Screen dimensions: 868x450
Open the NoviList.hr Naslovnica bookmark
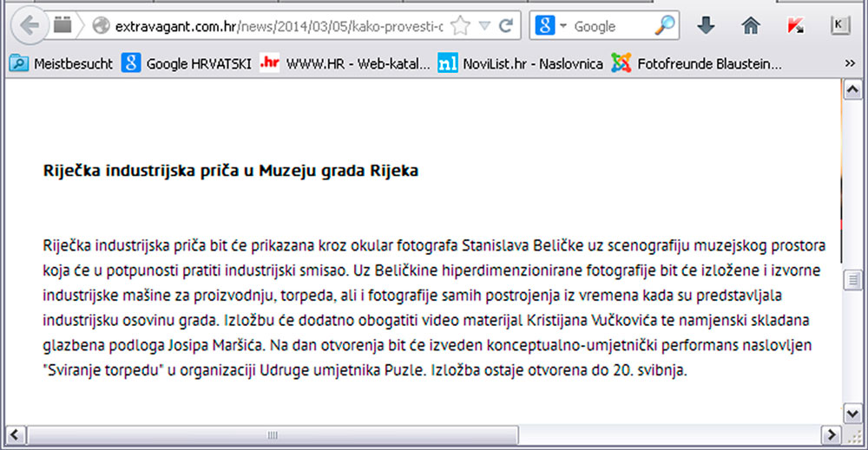521,63
